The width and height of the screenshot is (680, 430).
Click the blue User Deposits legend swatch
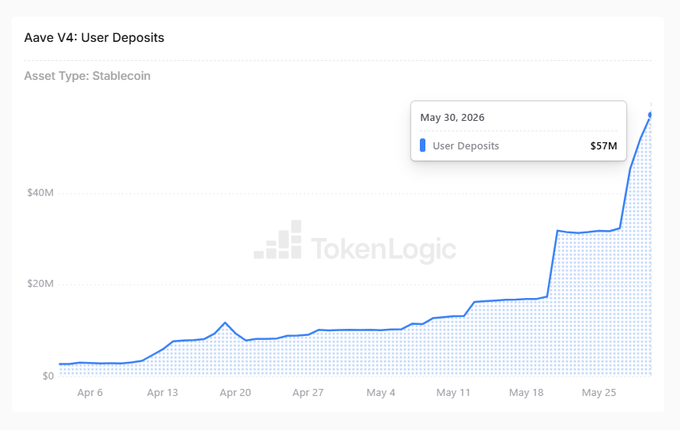click(423, 145)
